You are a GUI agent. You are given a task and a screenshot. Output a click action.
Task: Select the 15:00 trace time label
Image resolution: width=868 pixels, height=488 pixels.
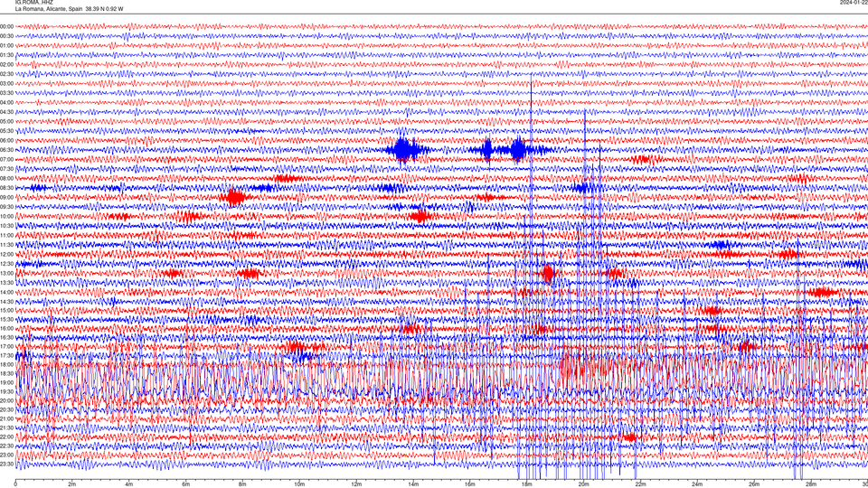[6, 310]
